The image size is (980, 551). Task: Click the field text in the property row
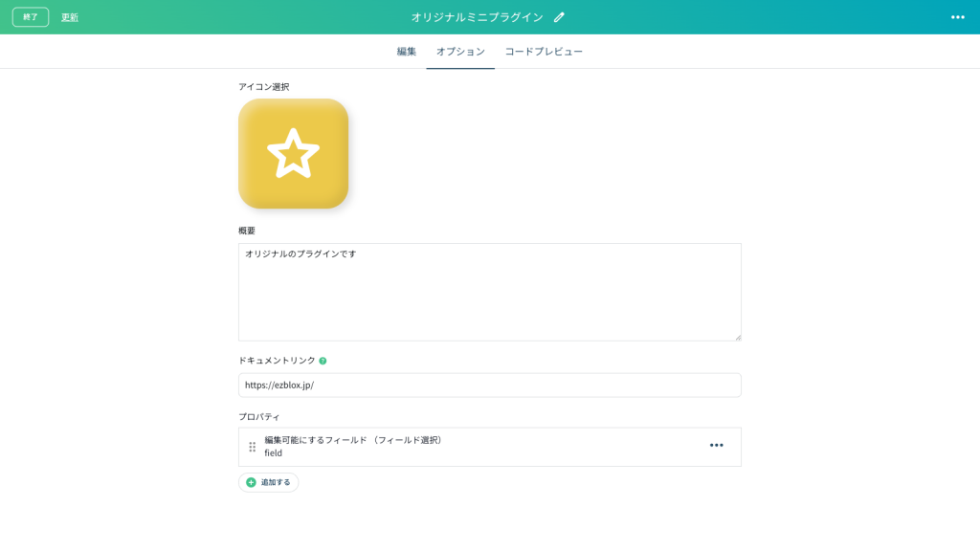(276, 452)
